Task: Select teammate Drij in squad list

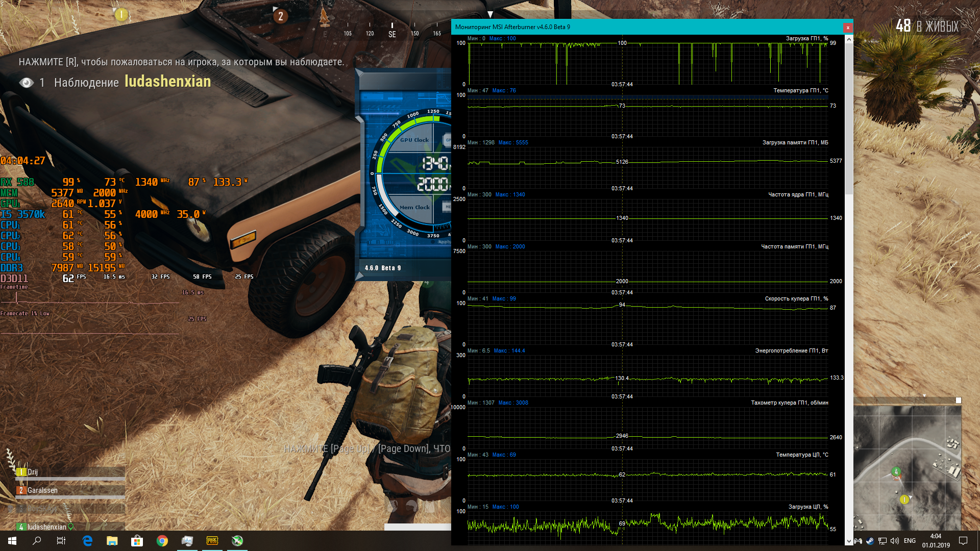Action: [x=33, y=472]
